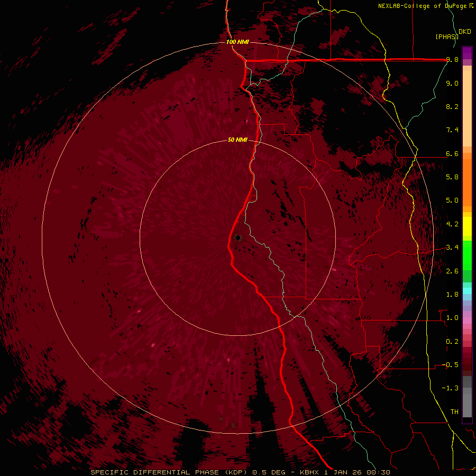Click the 1.8 scale value
The image size is (476, 476).
452,295
